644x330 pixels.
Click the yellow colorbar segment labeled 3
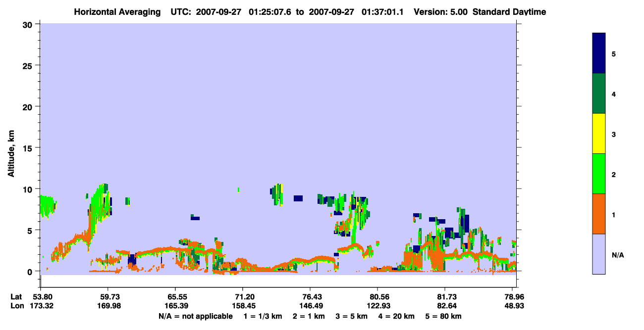(599, 134)
